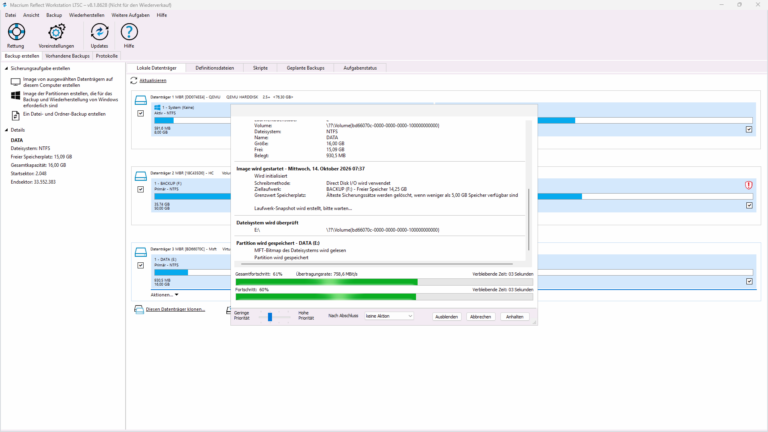Click 'Freier Speicherplatz: 15,09 GB' in Details
The height and width of the screenshot is (432, 768).
pos(41,157)
